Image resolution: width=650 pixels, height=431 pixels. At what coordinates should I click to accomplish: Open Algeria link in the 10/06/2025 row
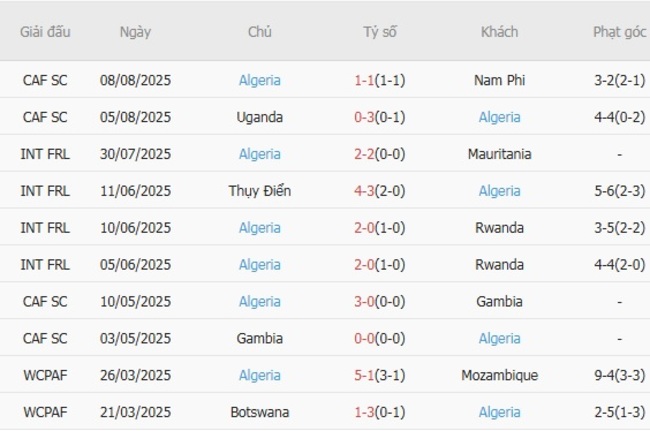[260, 228]
